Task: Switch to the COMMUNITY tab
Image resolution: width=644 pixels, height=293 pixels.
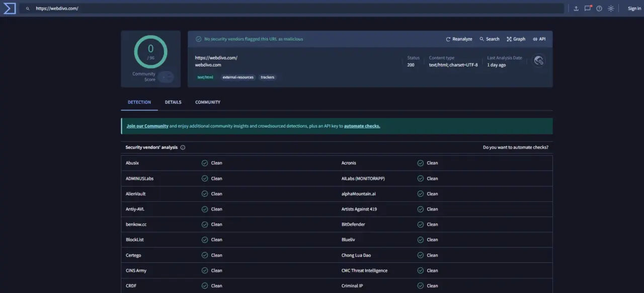Action: 207,102
